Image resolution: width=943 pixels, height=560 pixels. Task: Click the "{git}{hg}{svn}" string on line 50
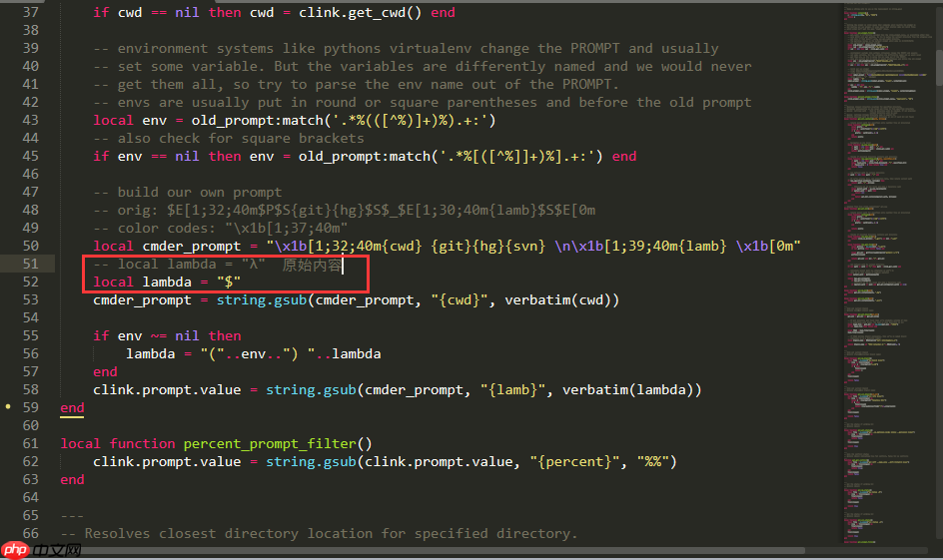488,247
